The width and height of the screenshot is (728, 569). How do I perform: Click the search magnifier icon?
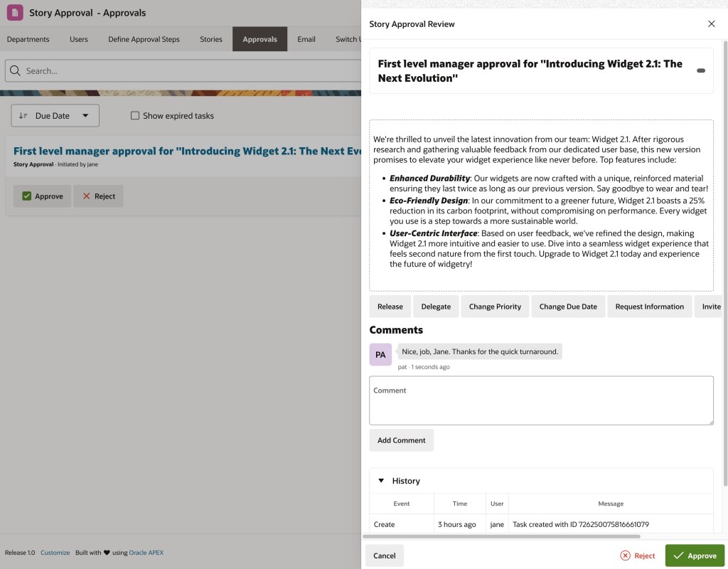click(x=14, y=70)
